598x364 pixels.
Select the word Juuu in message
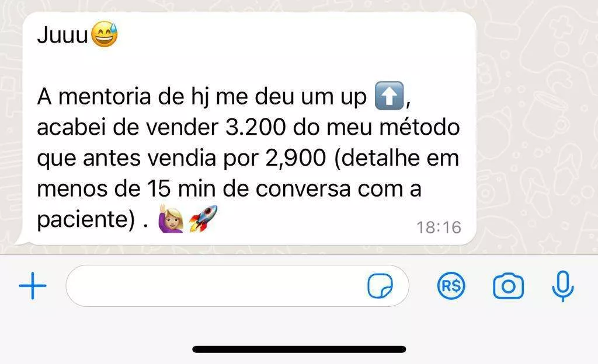[x=62, y=35]
